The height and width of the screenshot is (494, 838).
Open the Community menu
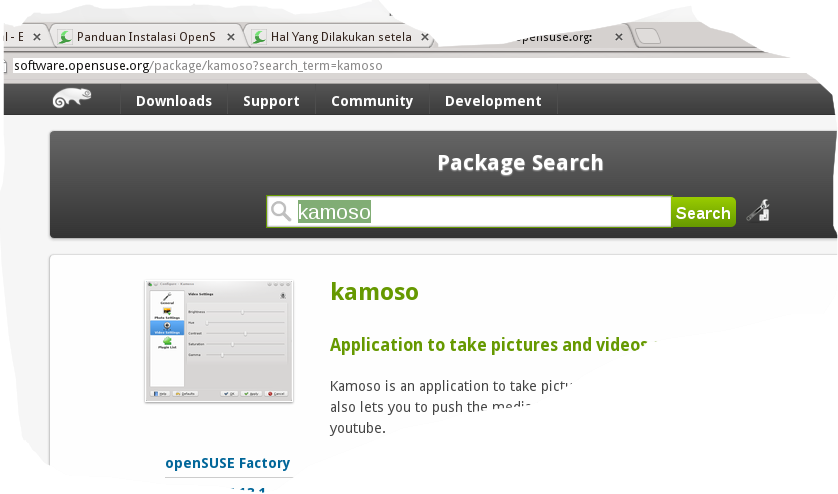click(372, 101)
